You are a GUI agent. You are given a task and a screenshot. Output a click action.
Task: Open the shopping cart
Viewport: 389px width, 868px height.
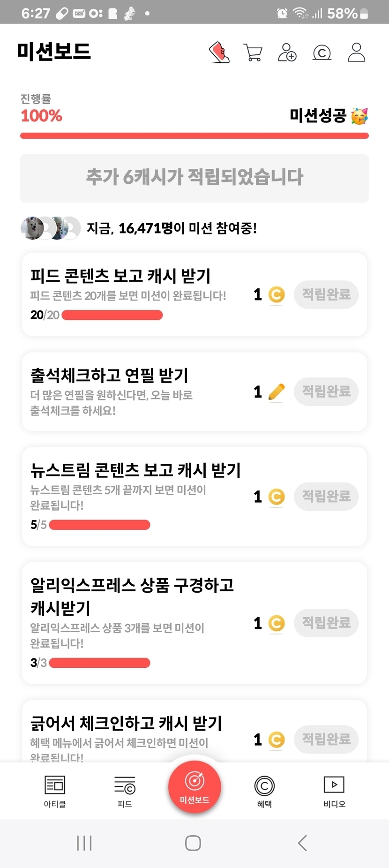(253, 53)
